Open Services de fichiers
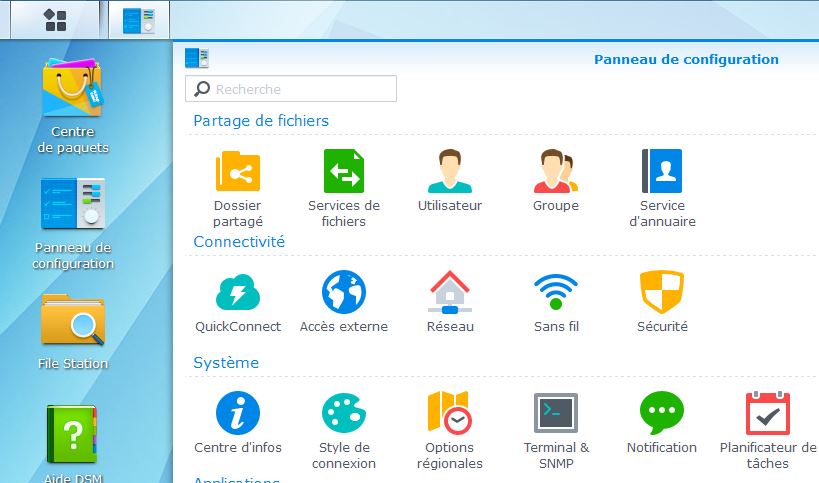The width and height of the screenshot is (819, 483). click(x=344, y=189)
